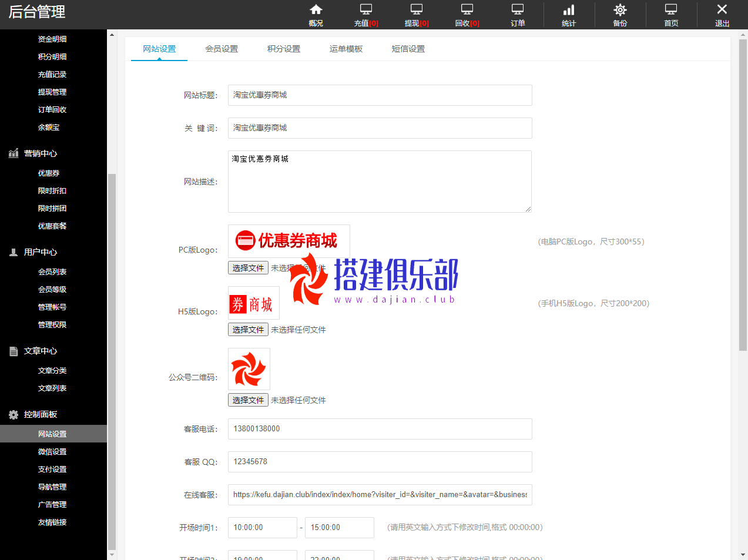Open the 提现 monitor icon
Viewport: 748px width, 560px height.
(x=417, y=9)
